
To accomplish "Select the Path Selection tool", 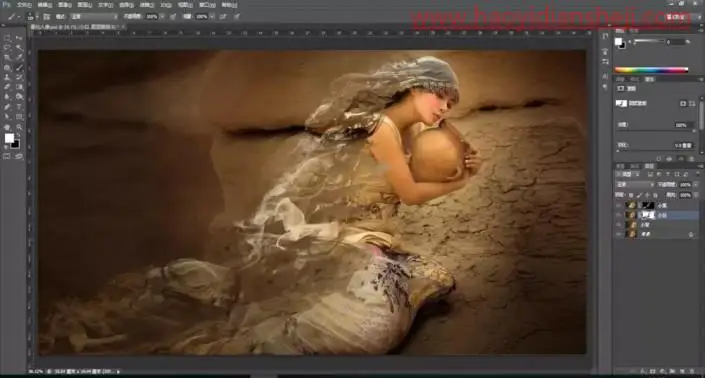I will 7,116.
